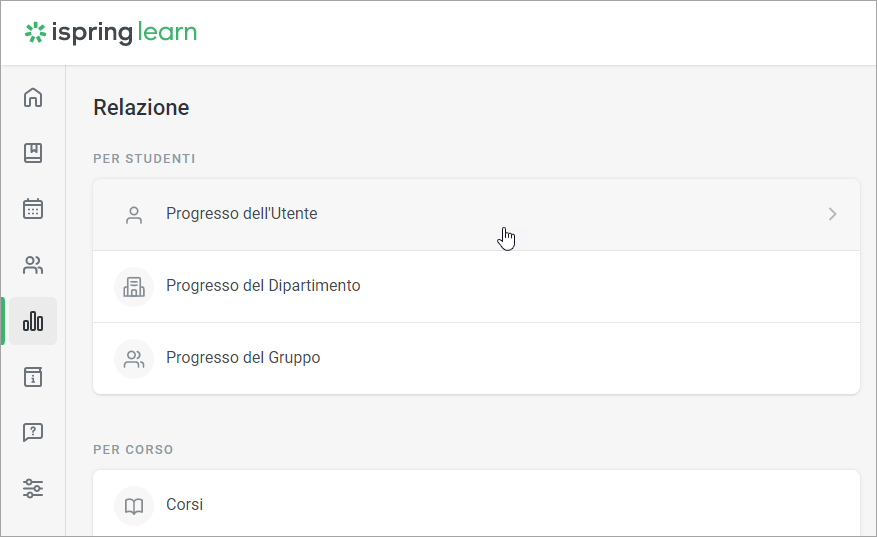Open the calendar icon in sidebar

click(33, 209)
